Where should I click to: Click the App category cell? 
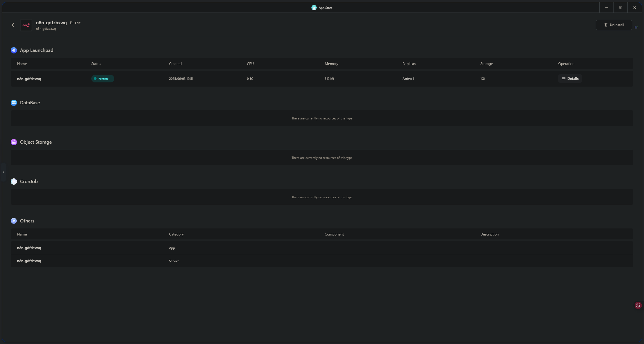pyautogui.click(x=172, y=248)
